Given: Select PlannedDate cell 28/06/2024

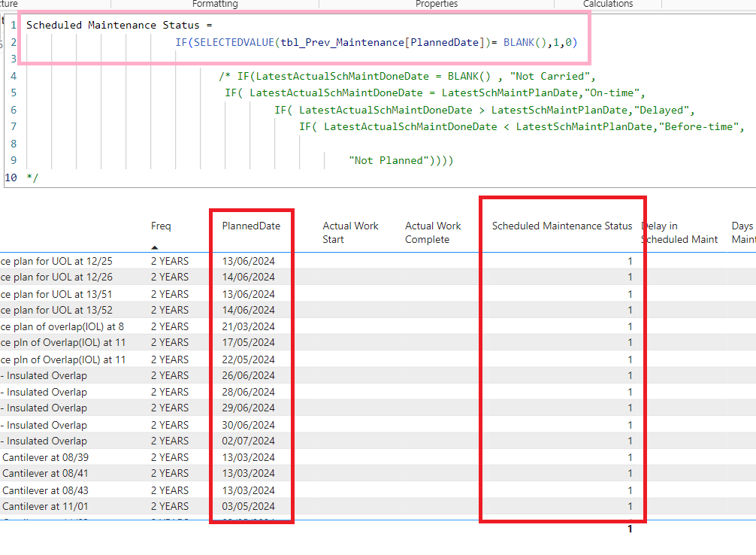Looking at the screenshot, I should point(248,392).
